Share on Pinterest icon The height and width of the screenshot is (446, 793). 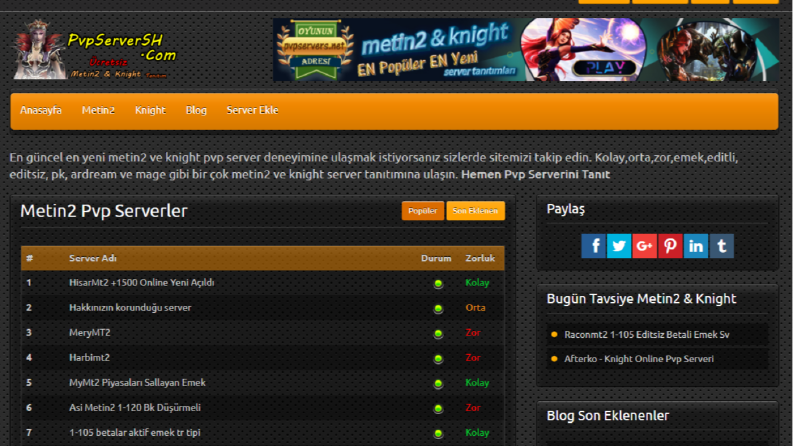(x=671, y=246)
